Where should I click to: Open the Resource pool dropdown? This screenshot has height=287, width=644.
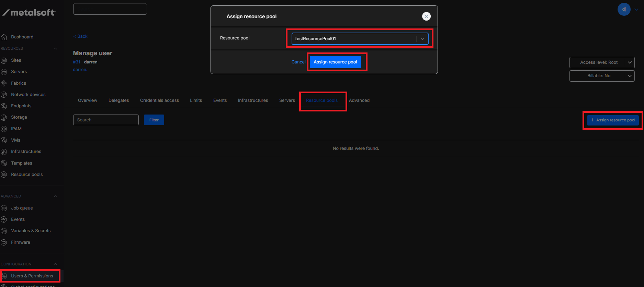[x=422, y=39]
